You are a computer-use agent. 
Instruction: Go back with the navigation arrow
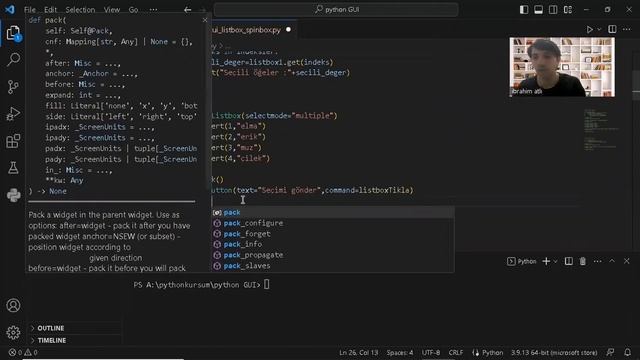[x=187, y=9]
